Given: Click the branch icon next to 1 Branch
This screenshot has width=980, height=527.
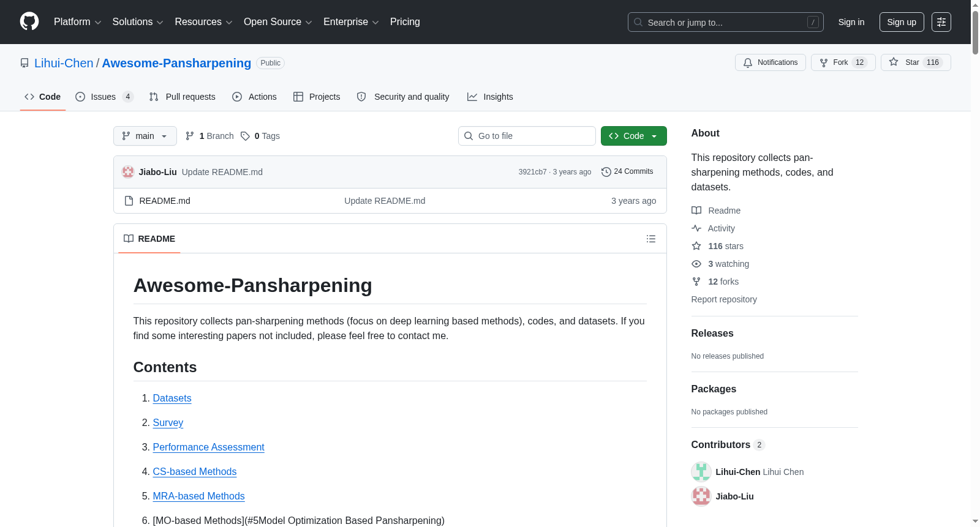Looking at the screenshot, I should tap(190, 136).
